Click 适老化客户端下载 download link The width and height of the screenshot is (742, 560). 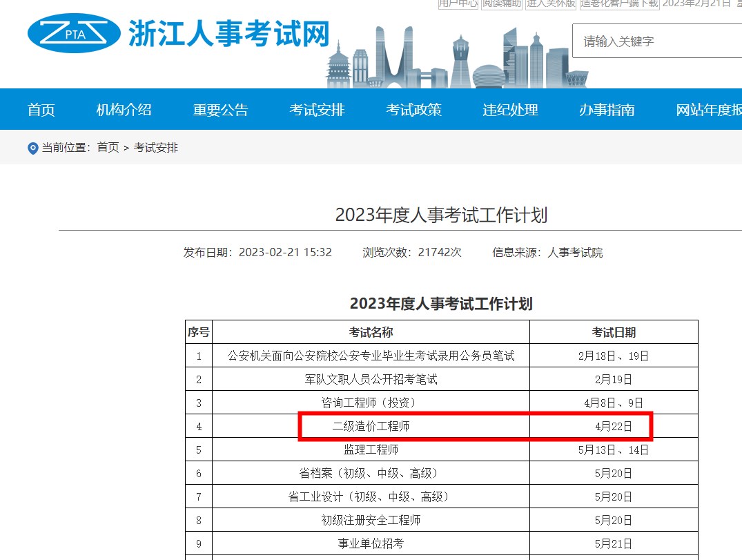coord(619,3)
